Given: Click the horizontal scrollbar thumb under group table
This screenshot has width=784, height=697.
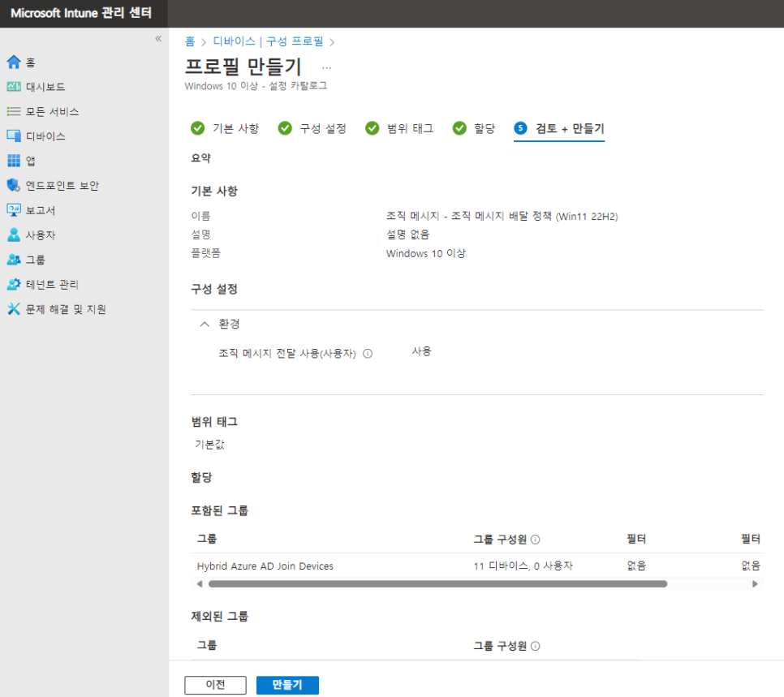Looking at the screenshot, I should coord(437,584).
